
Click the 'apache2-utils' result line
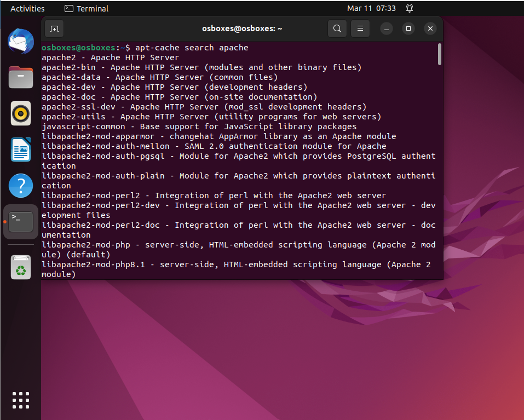pyautogui.click(x=211, y=117)
